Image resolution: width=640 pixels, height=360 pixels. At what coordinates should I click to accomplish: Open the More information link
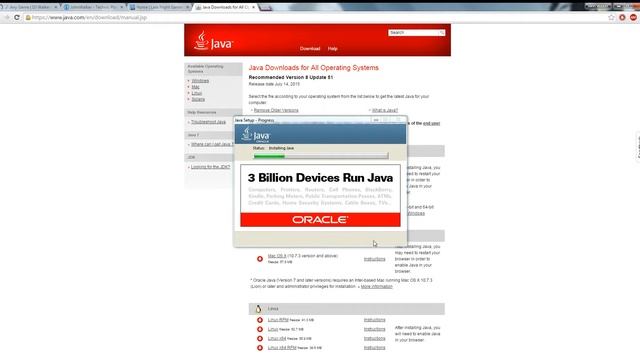(376, 287)
